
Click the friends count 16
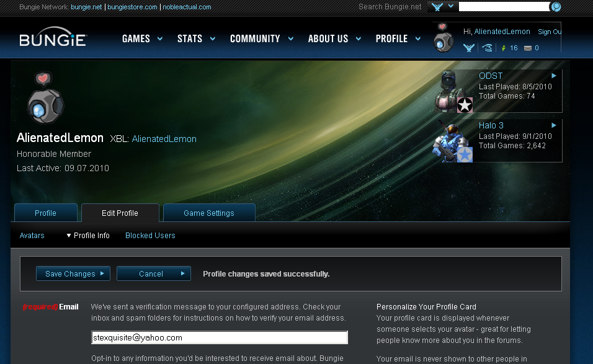coord(514,48)
